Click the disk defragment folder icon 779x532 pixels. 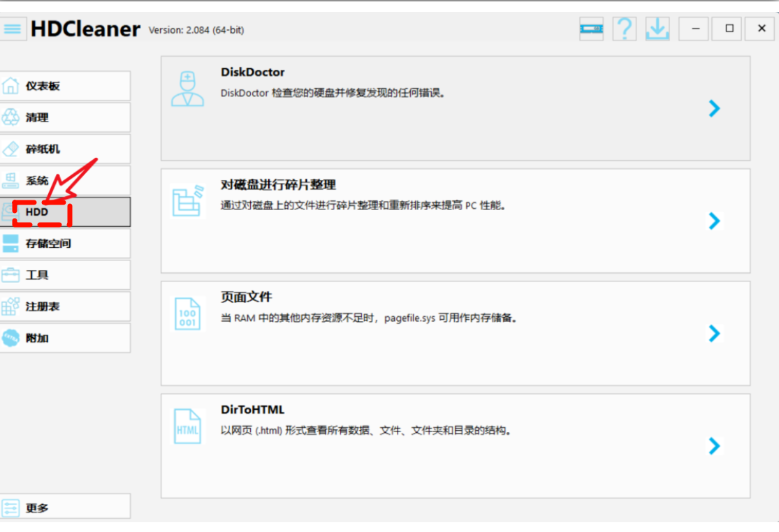(x=187, y=202)
